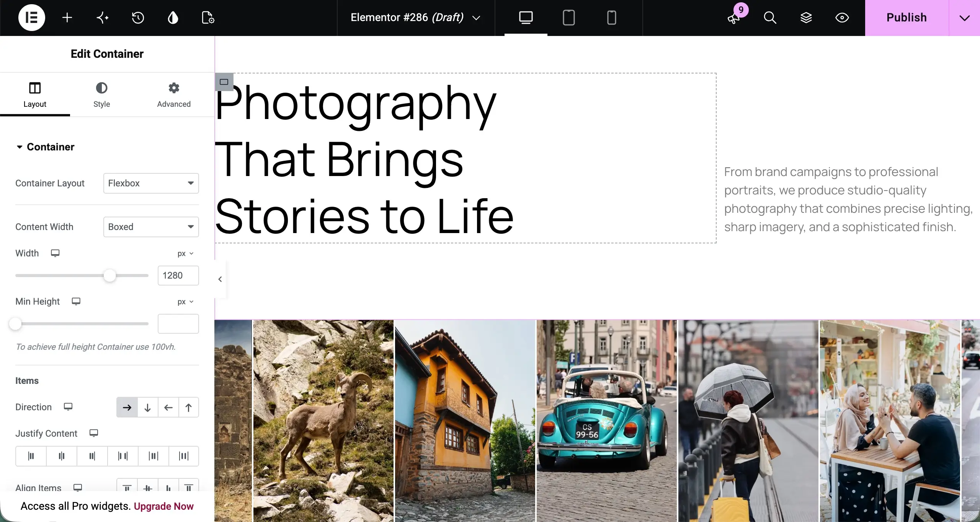
Task: Open site settings droplet icon
Action: (173, 18)
